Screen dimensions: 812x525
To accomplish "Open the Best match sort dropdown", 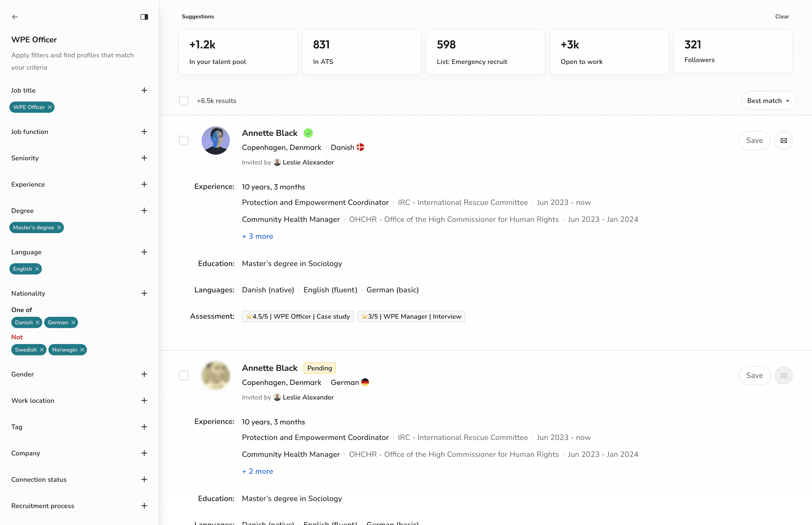I will tap(769, 101).
